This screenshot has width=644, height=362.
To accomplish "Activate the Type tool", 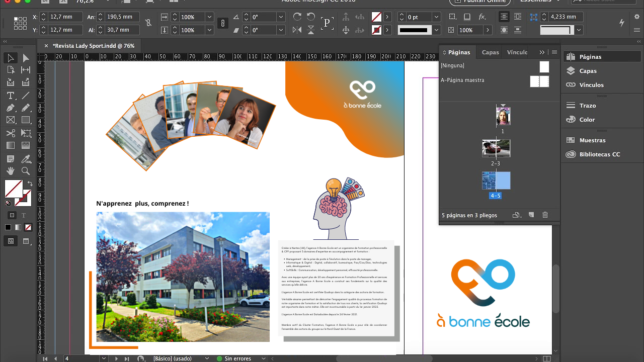I will [11, 96].
